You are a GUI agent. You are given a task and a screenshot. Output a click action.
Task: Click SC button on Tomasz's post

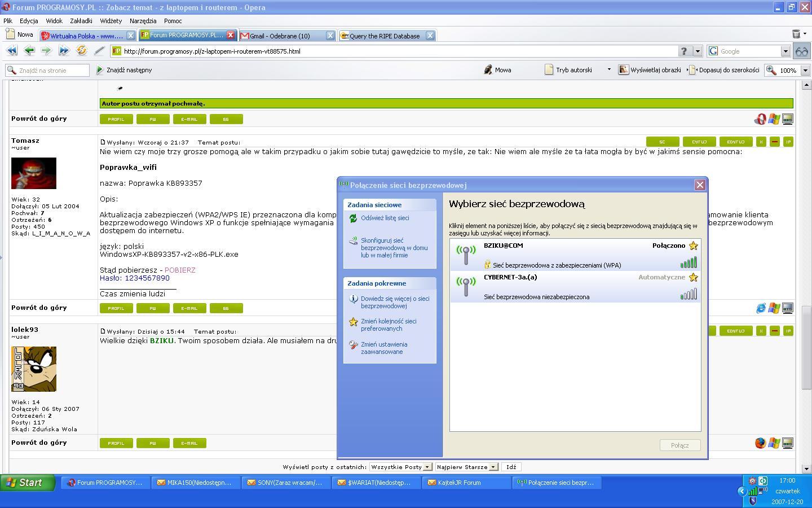click(663, 142)
